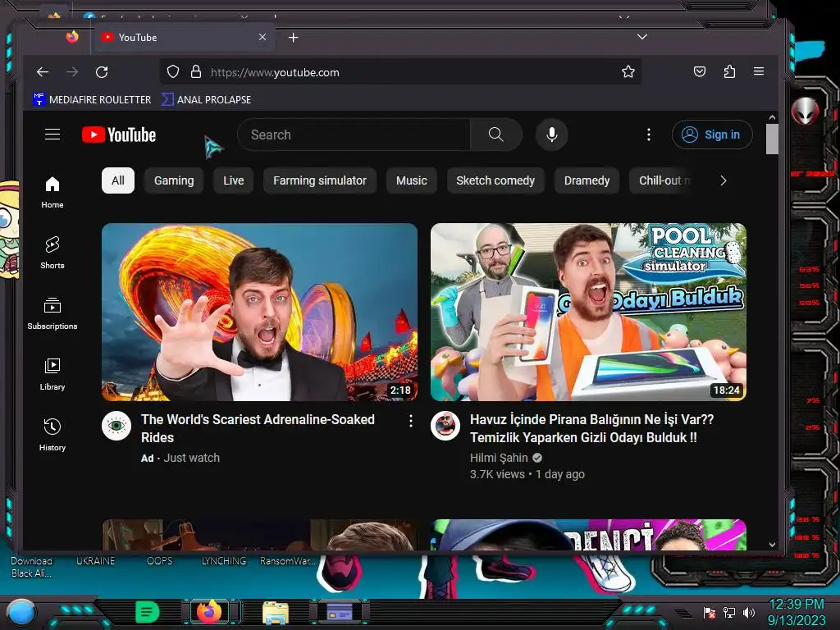Open Firefox application menu
Image resolution: width=840 pixels, height=630 pixels.
pos(759,71)
